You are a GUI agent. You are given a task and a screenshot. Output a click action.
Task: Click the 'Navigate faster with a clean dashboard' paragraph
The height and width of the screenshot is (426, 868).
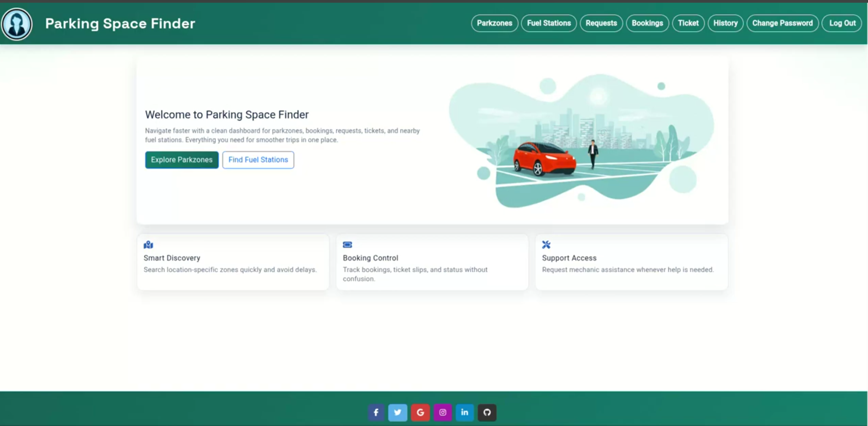point(282,135)
